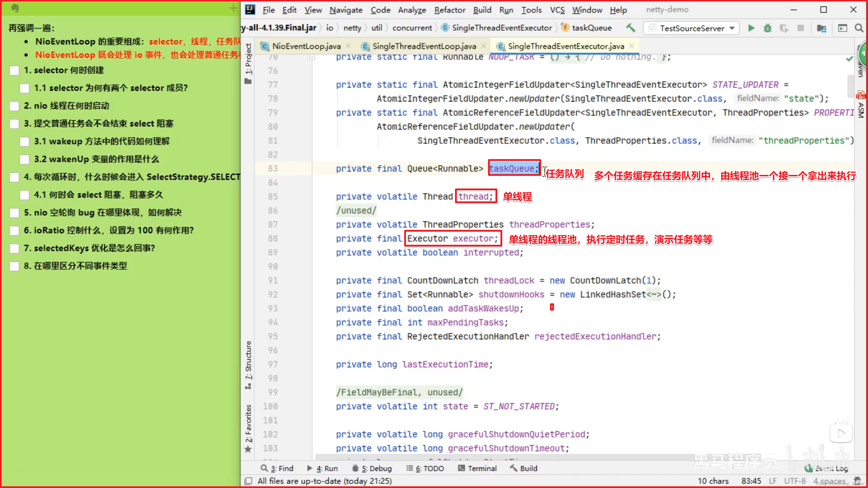Click the 'executor' field name on line 88

(473, 239)
